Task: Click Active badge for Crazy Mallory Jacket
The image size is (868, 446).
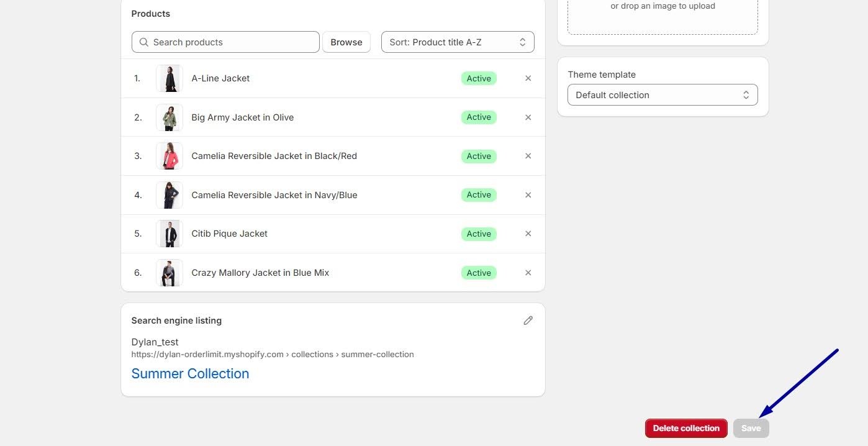Action: point(479,273)
